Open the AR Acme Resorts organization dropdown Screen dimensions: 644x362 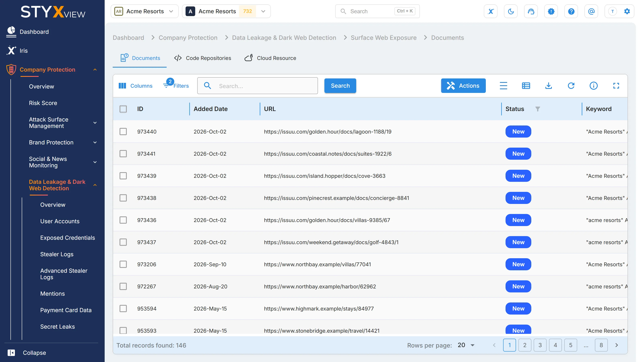[x=144, y=11]
